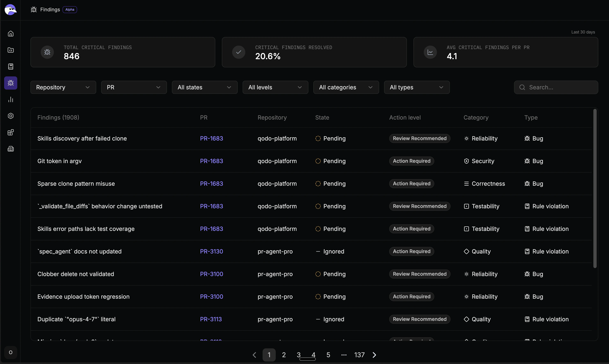
Task: Select the Findings bug sidebar icon
Action: pyautogui.click(x=10, y=83)
